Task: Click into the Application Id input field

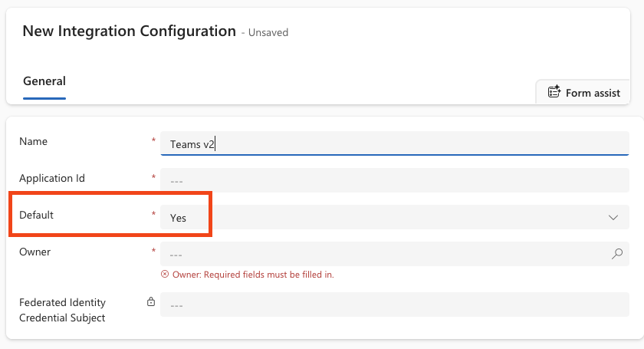Action: pyautogui.click(x=383, y=180)
